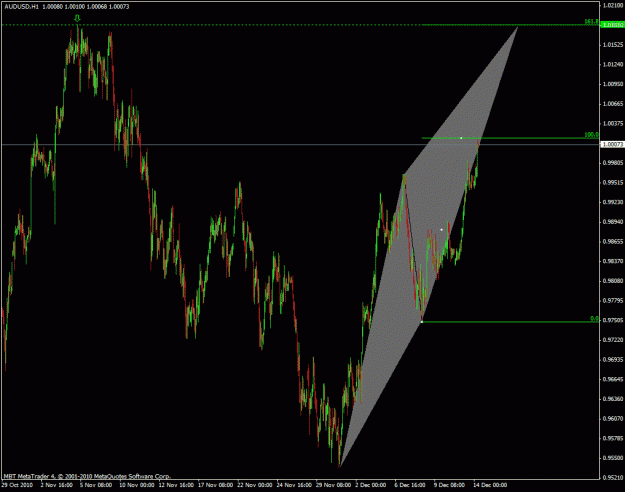Click price scale value 1.01240
625x492 pixels.
tap(613, 64)
